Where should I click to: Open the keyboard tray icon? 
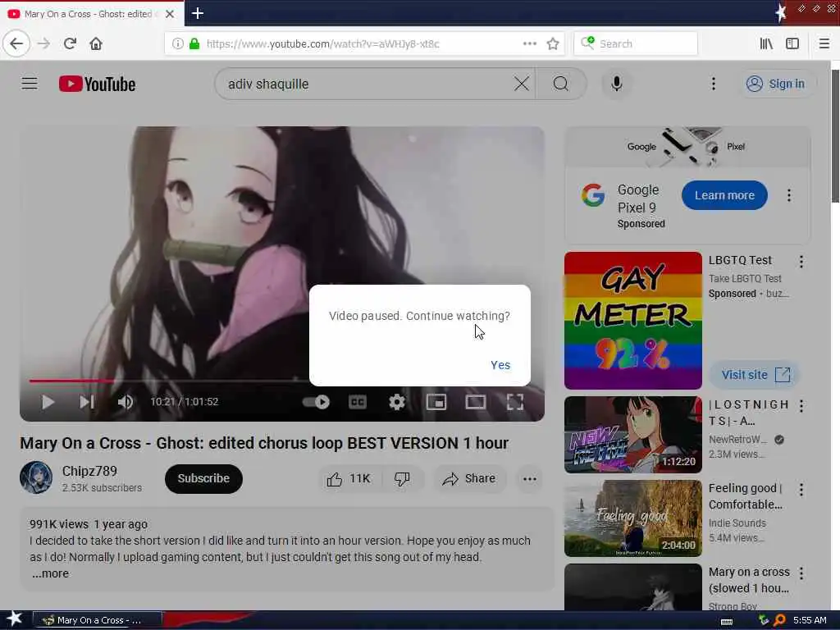727,621
